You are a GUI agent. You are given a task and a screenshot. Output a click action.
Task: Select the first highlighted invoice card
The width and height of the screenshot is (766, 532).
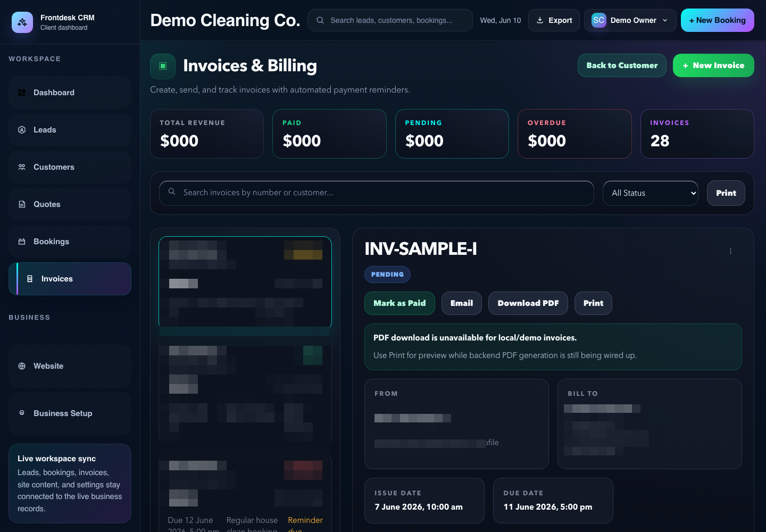tap(245, 282)
